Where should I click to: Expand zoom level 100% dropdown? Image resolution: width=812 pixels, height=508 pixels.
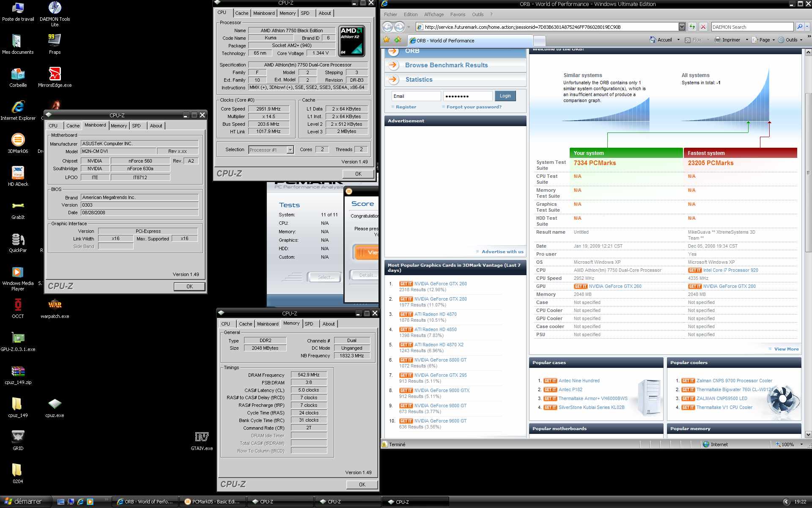tap(801, 444)
